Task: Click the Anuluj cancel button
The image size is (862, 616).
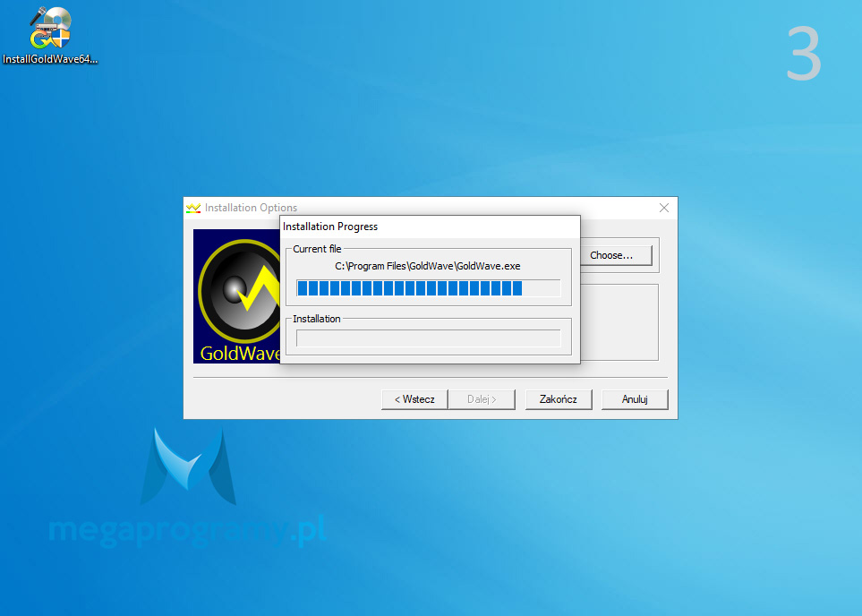Action: coord(635,399)
